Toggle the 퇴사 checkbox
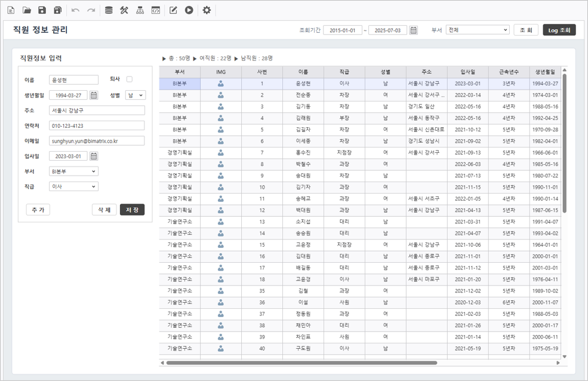Screen dimensions: 588x381 pos(130,79)
